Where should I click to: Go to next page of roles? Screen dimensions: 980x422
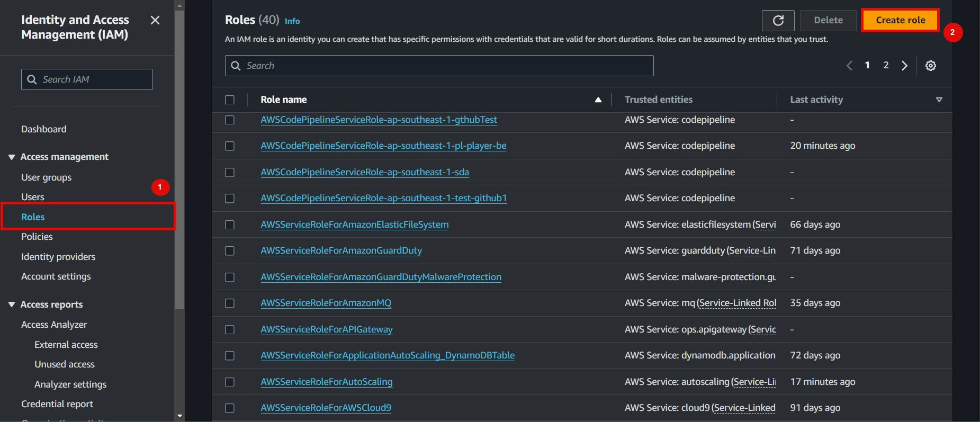pyautogui.click(x=904, y=66)
